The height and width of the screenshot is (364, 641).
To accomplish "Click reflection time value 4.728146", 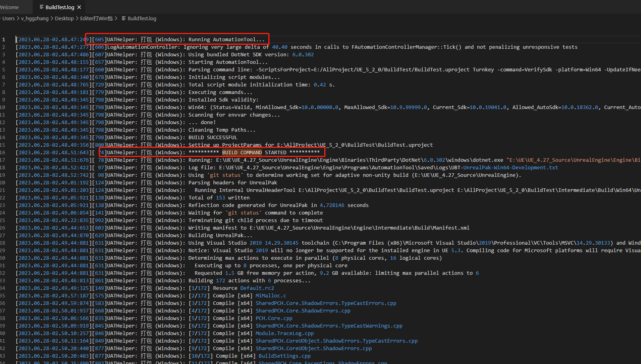I will [332, 205].
